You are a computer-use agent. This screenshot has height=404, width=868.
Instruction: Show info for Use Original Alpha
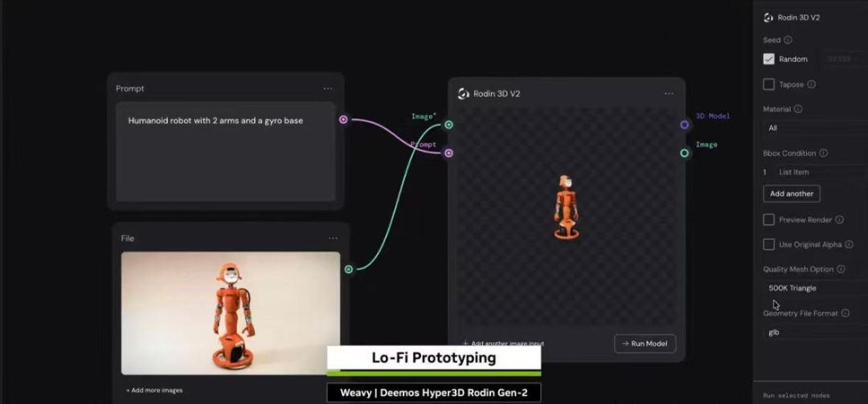[850, 244]
